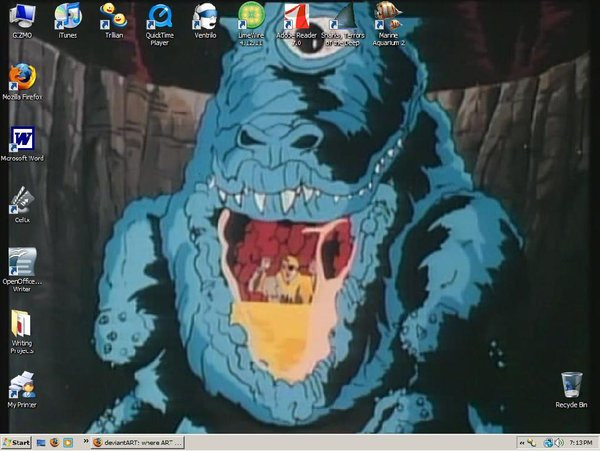The height and width of the screenshot is (451, 600).
Task: Launch Firefox from the quick launch bar
Action: [x=55, y=443]
